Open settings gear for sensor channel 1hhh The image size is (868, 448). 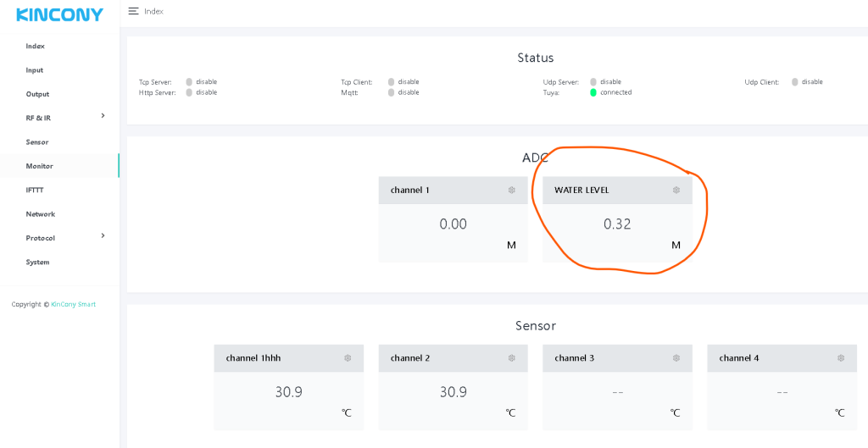(348, 358)
